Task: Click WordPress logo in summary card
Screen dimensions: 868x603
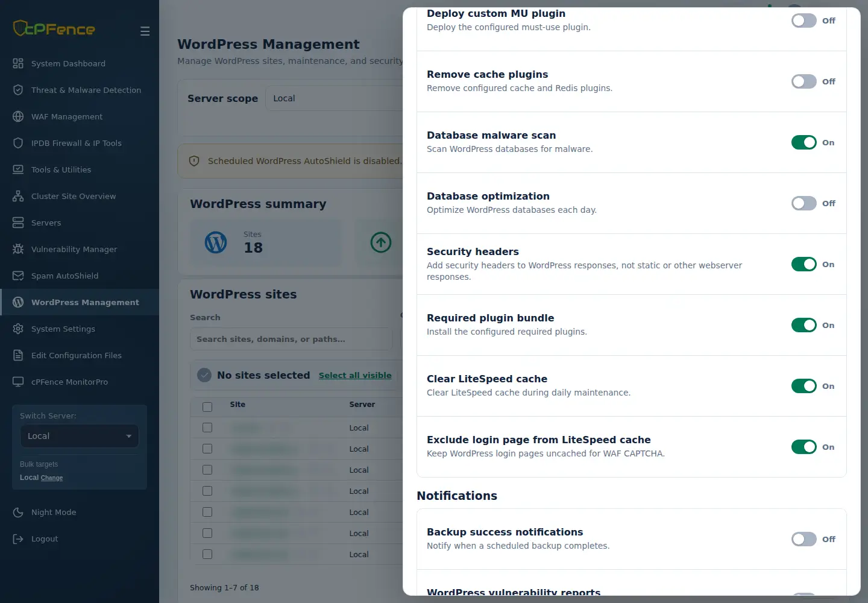Action: (216, 242)
